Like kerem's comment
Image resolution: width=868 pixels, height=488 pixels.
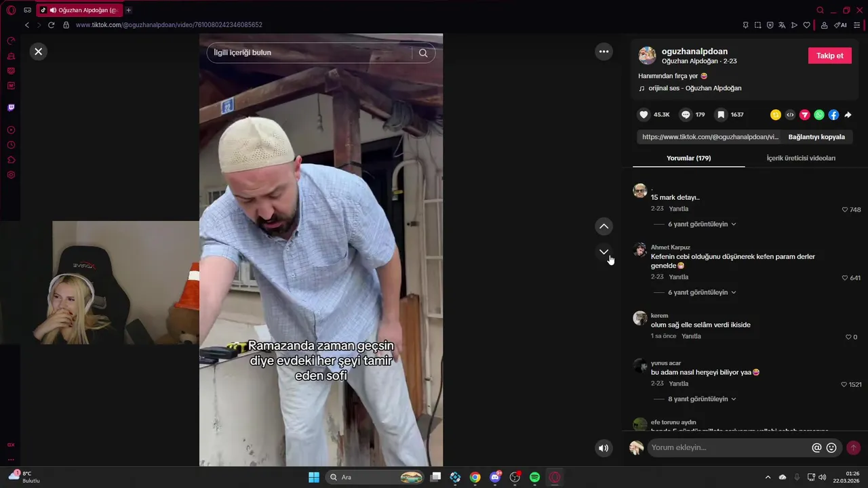point(848,337)
